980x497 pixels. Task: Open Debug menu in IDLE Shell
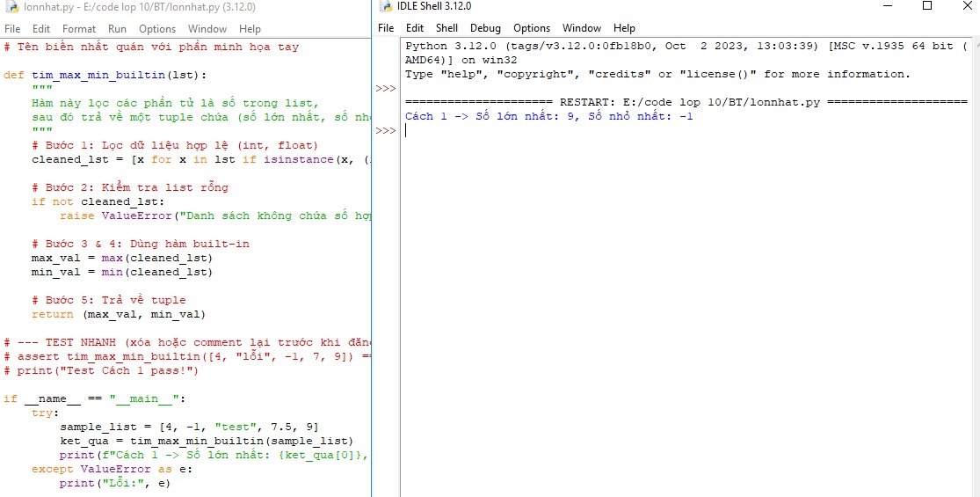coord(485,28)
